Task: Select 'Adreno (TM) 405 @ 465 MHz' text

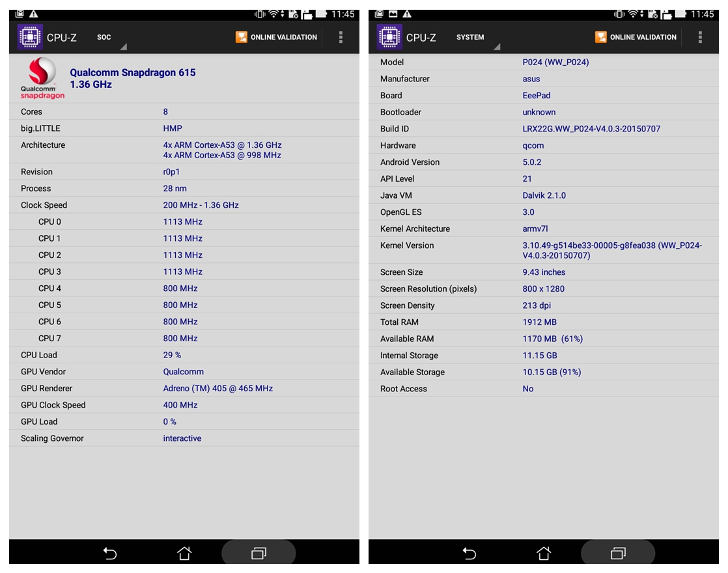Action: (x=217, y=388)
